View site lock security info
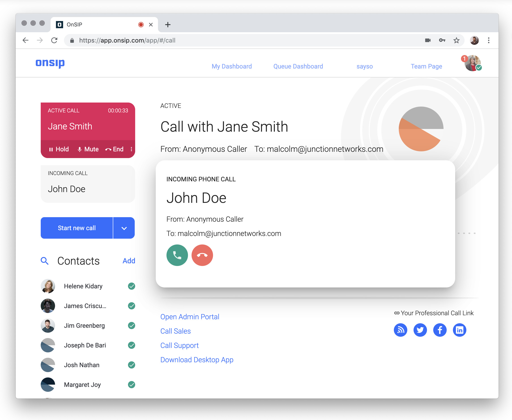This screenshot has width=512, height=420. [x=72, y=40]
